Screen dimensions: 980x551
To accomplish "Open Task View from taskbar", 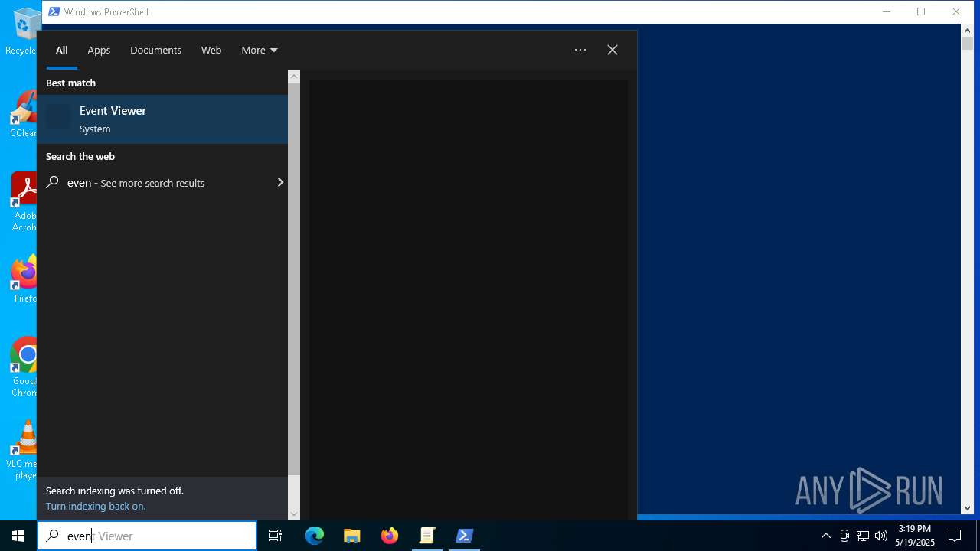I will 276,536.
